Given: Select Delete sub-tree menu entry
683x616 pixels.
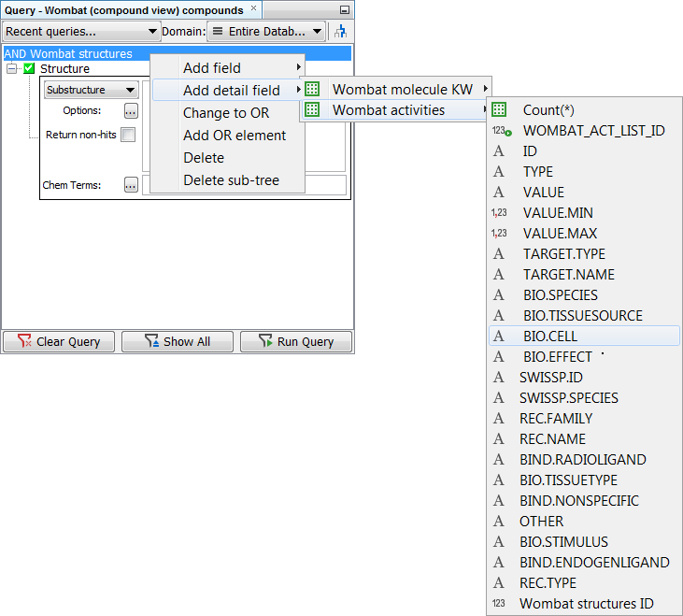Looking at the screenshot, I should pyautogui.click(x=231, y=180).
